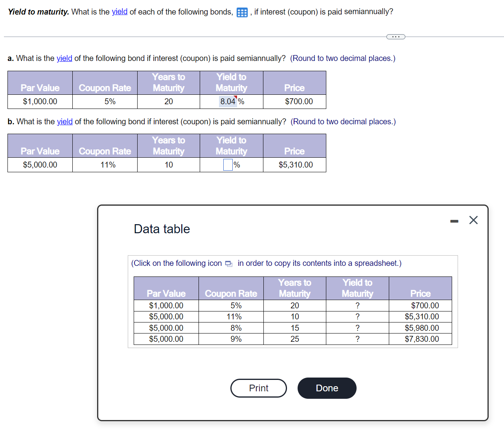
Task: Click Years to Maturity header in Data table
Action: click(294, 288)
